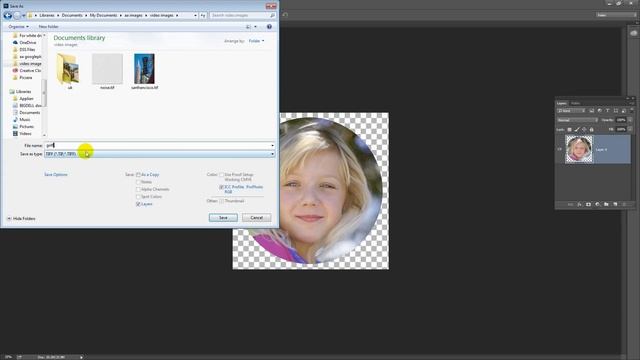
Task: Click the Save button
Action: click(223, 218)
